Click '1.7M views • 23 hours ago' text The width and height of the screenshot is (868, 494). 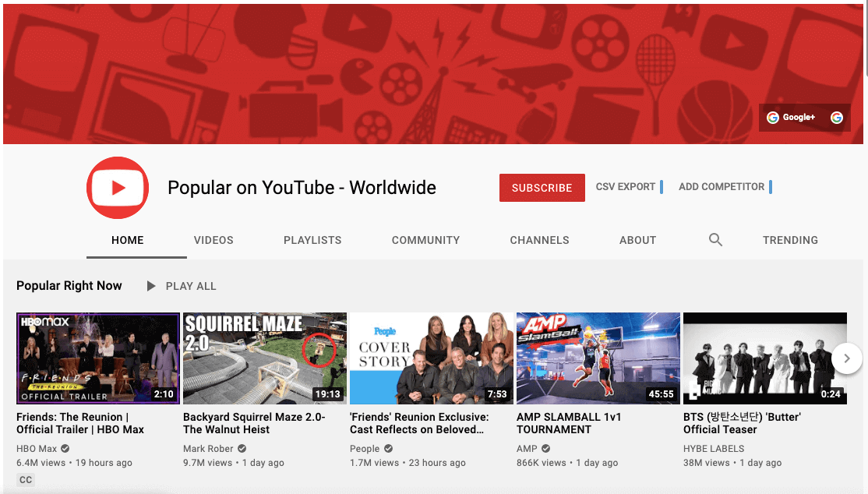408,462
